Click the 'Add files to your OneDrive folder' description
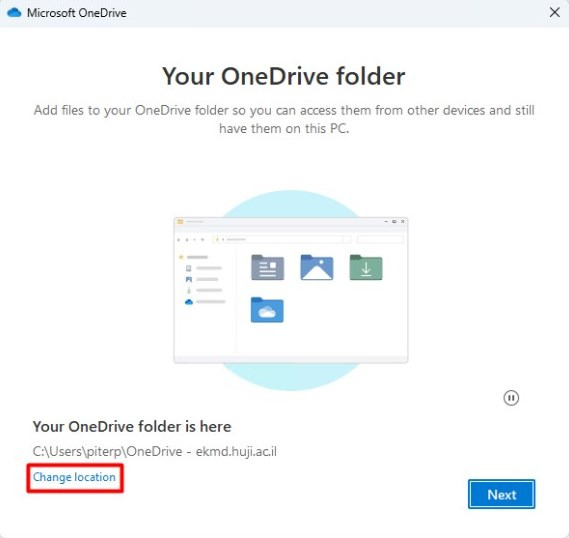The height and width of the screenshot is (538, 569). point(284,119)
